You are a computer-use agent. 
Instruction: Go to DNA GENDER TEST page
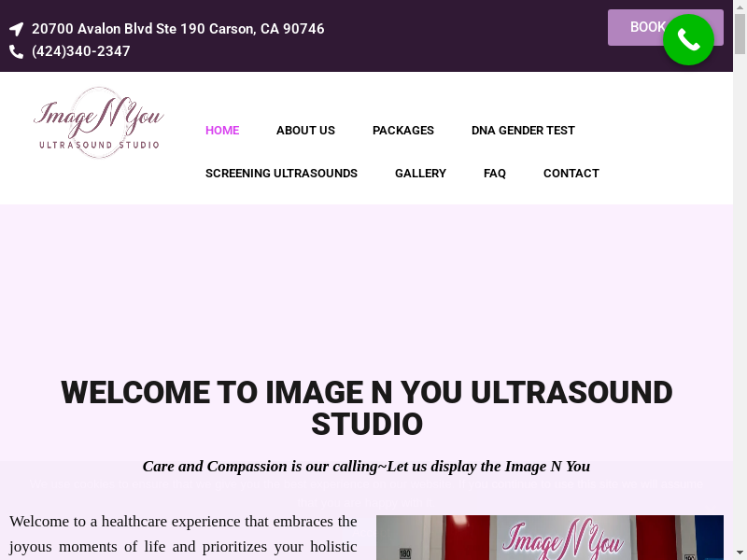(523, 131)
